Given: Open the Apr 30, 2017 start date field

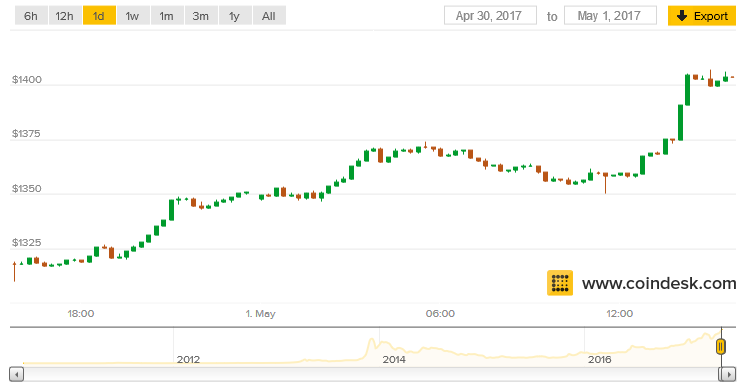Looking at the screenshot, I should pos(490,16).
